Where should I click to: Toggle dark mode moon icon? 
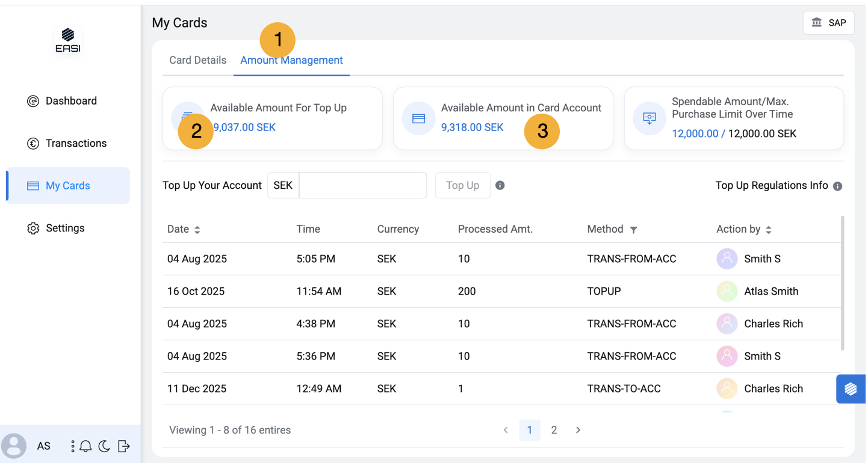(104, 446)
